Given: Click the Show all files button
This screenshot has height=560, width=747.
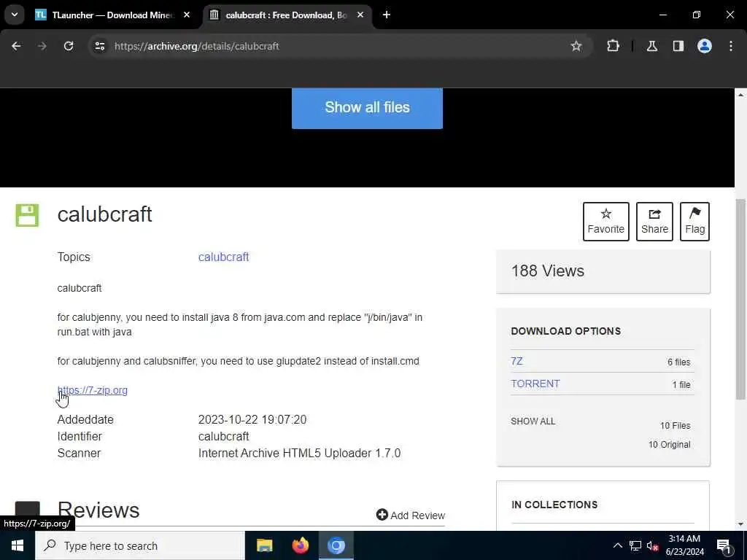Looking at the screenshot, I should (368, 107).
